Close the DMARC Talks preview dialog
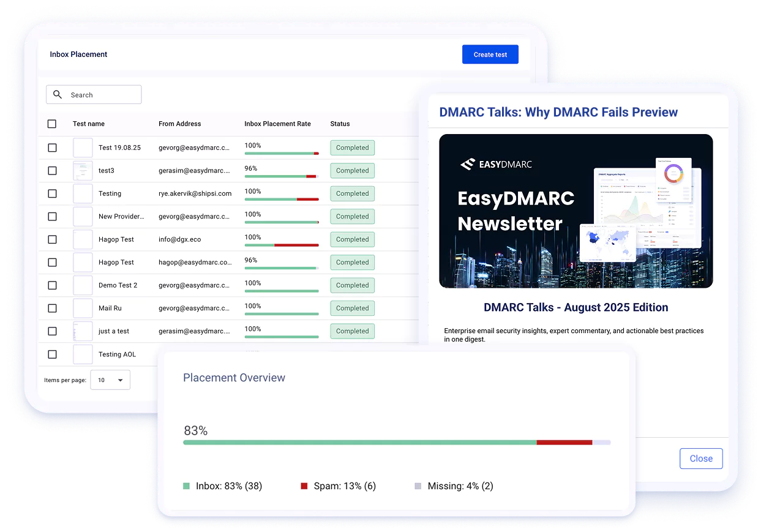The width and height of the screenshot is (761, 532). click(701, 459)
